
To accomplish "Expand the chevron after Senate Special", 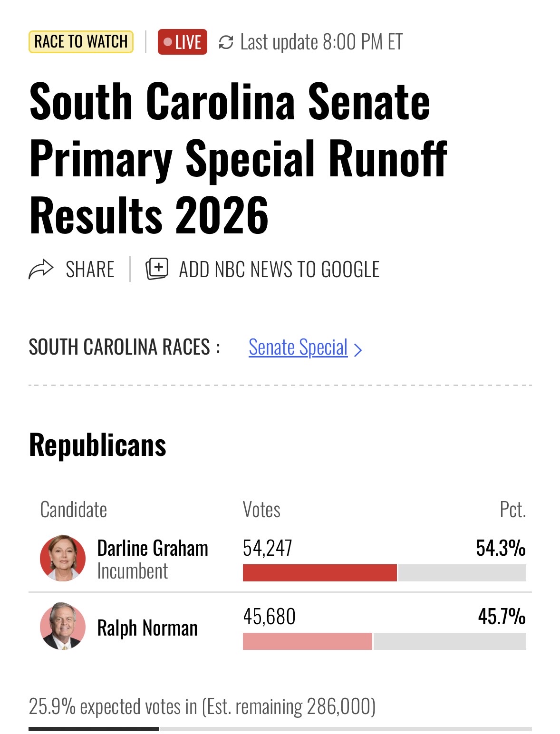I will [358, 350].
